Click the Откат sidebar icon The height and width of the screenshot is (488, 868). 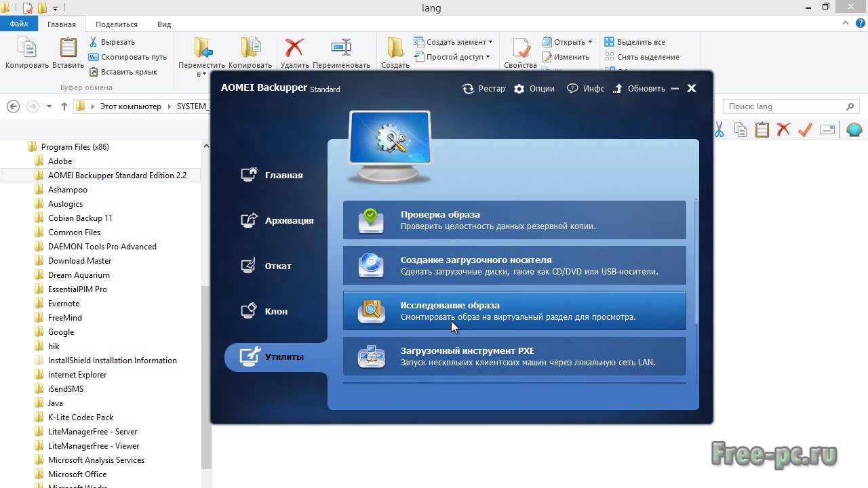[x=250, y=266]
